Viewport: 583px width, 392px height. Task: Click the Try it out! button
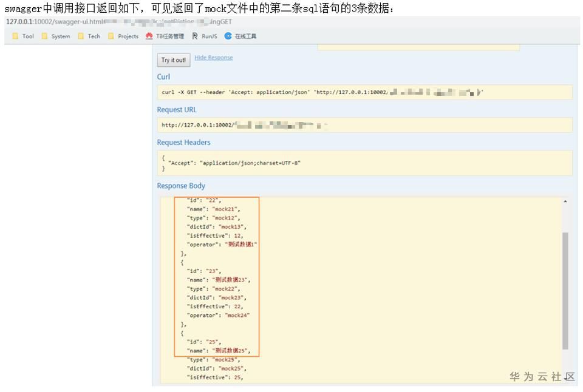click(x=174, y=60)
